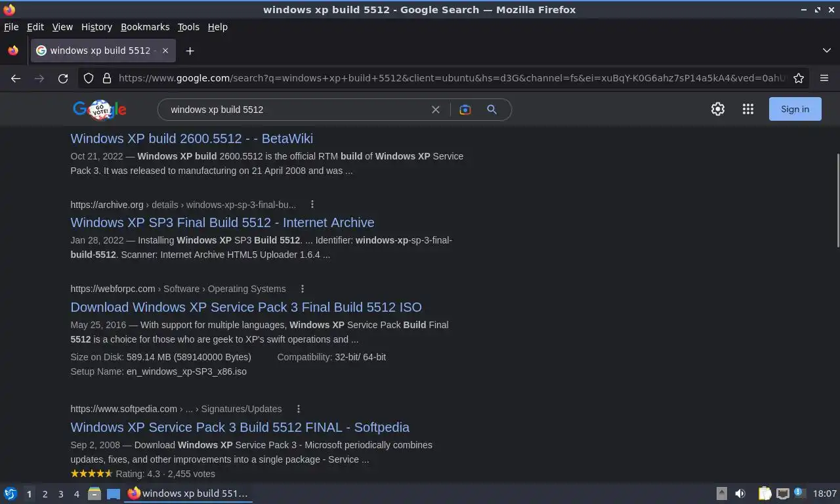Reload the current page
840x504 pixels.
(x=63, y=78)
